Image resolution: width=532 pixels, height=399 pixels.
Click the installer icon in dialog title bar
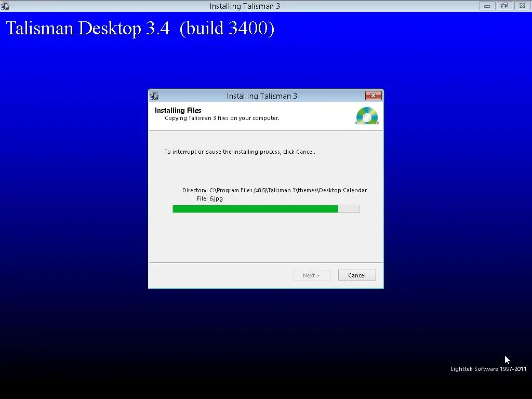155,96
